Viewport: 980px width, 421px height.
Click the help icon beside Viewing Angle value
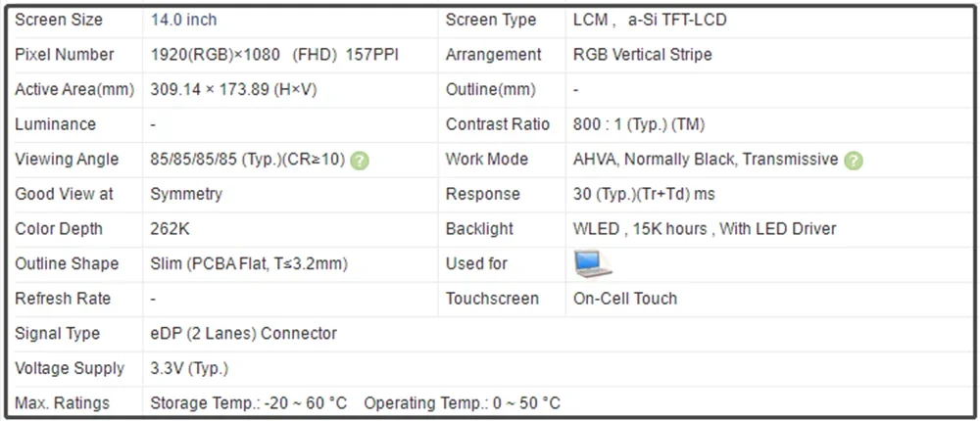click(360, 160)
